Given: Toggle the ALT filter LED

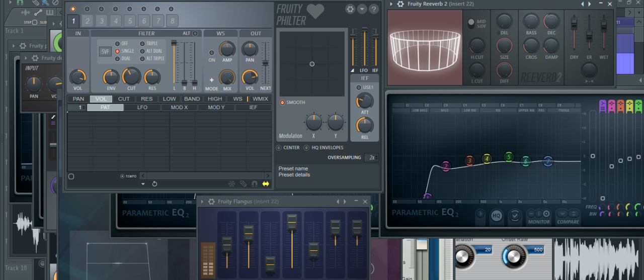Looking at the screenshot, I should [195, 34].
